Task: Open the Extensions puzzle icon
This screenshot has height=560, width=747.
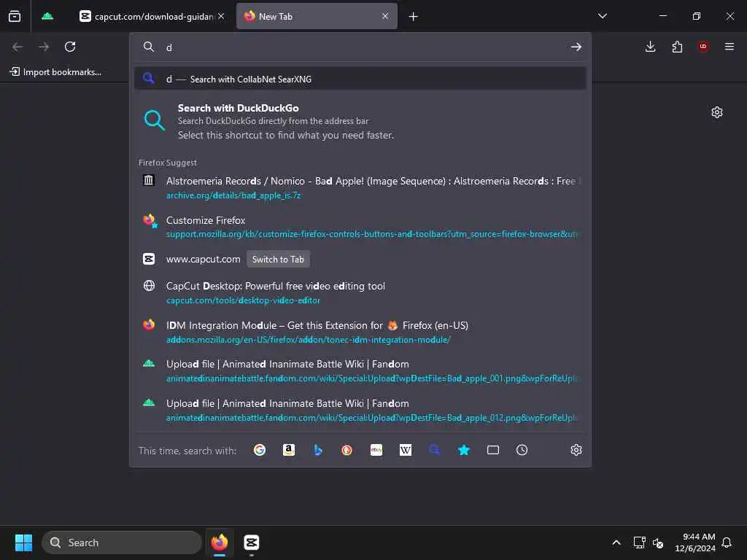Action: click(x=677, y=47)
